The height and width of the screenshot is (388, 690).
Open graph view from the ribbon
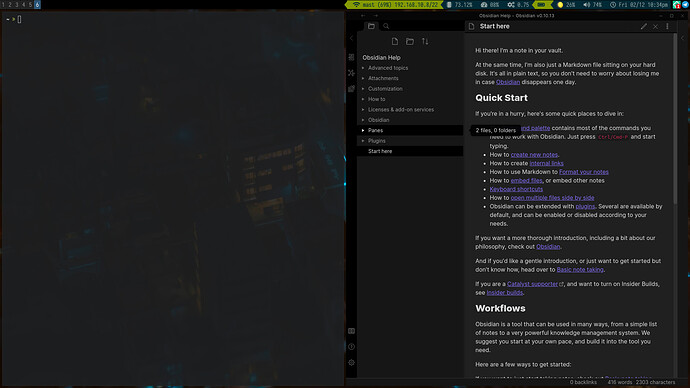point(351,73)
